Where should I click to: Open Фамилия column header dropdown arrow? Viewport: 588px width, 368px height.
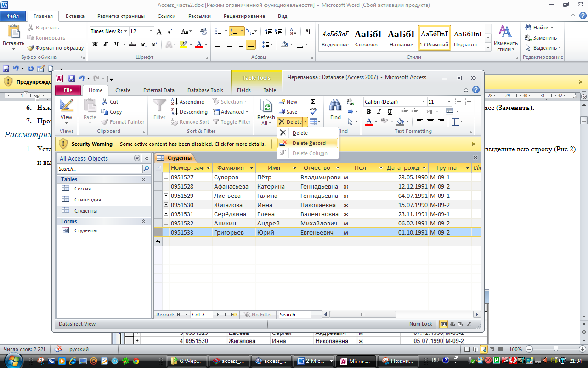253,168
